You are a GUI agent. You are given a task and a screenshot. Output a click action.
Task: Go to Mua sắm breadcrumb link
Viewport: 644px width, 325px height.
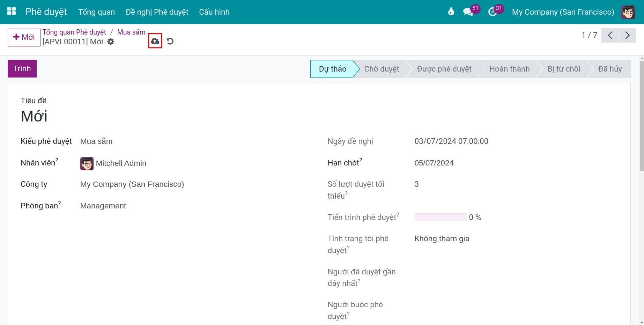131,32
